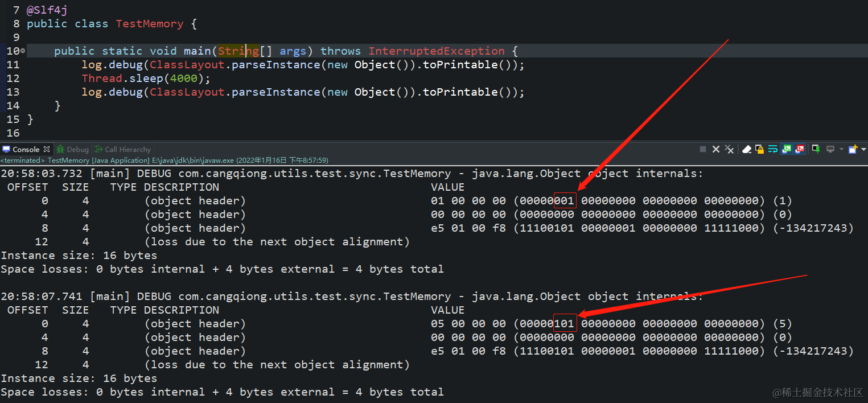Click 'Thread' on line 12
This screenshot has height=403, width=868.
tap(102, 79)
